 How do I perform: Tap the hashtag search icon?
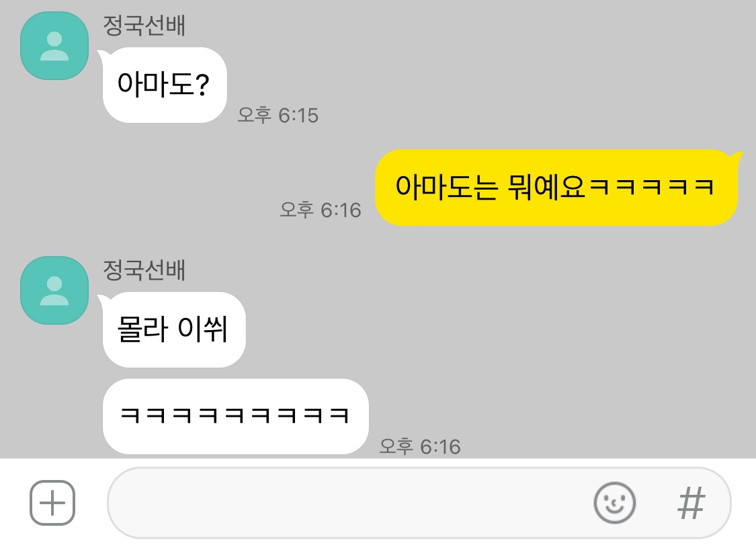tap(691, 503)
